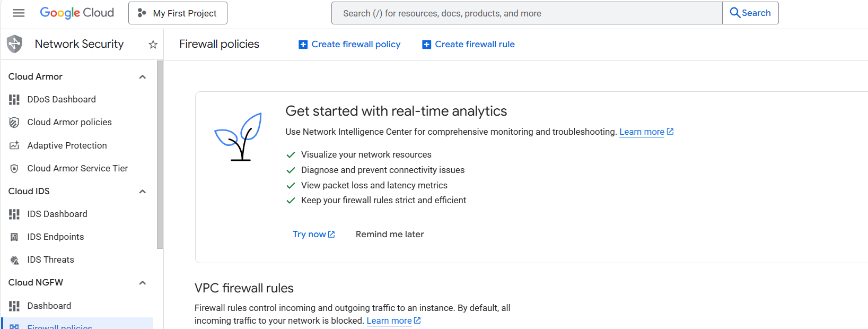Open DDoS Dashboard page

point(62,100)
